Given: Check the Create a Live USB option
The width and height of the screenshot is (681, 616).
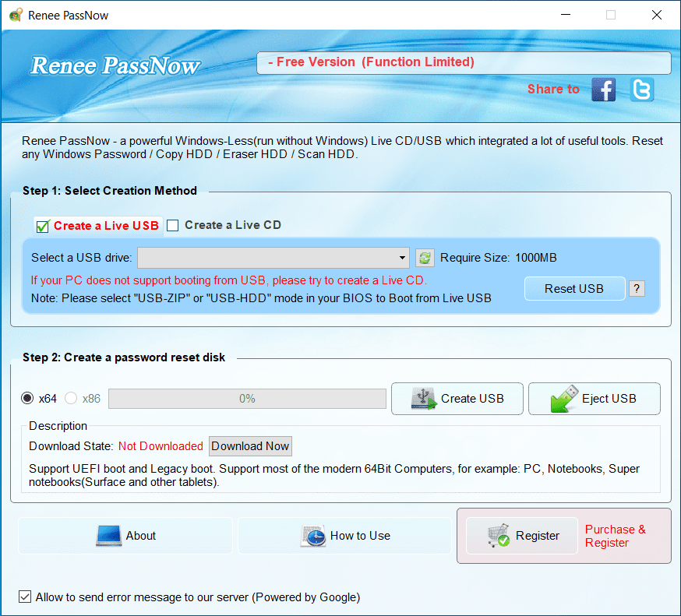Looking at the screenshot, I should tap(43, 226).
